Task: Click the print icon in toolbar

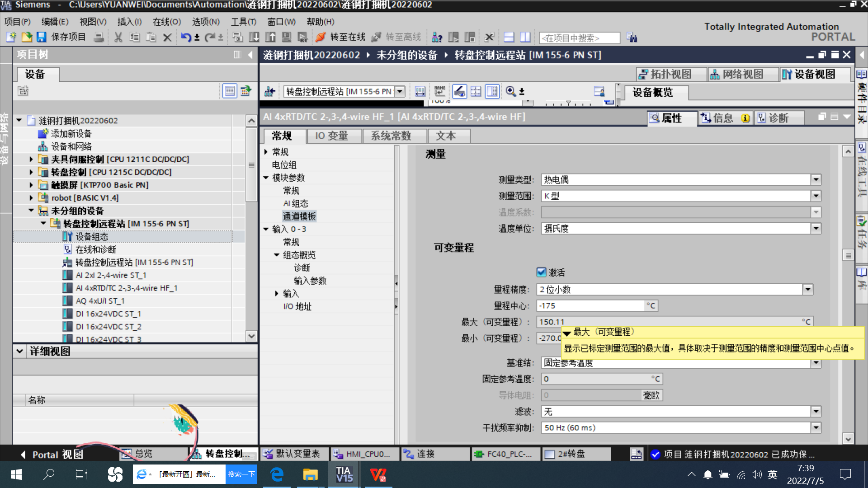Action: (99, 37)
